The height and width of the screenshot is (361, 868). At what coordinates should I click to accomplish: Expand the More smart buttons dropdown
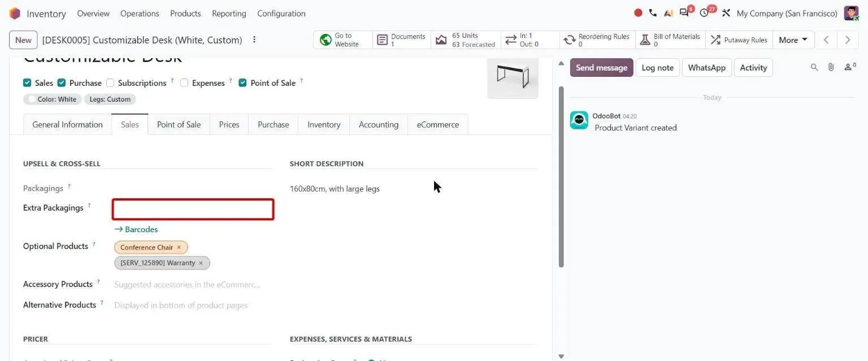[793, 40]
